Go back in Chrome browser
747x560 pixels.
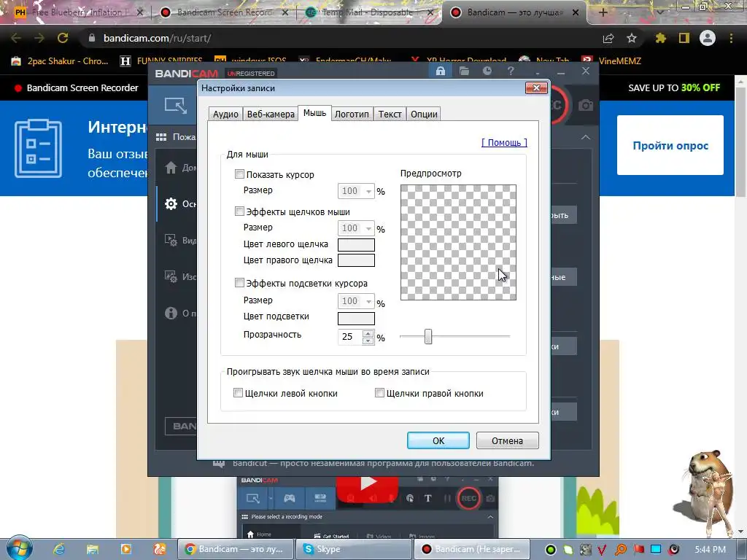[x=16, y=38]
